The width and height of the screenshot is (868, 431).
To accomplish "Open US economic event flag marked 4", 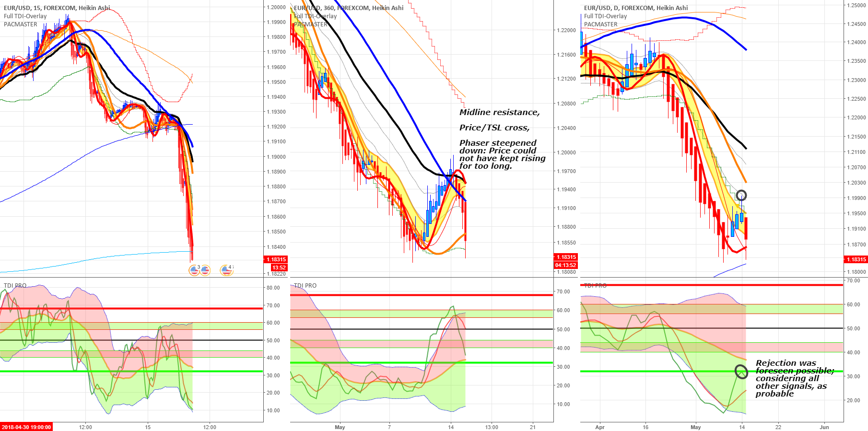I will (x=226, y=270).
